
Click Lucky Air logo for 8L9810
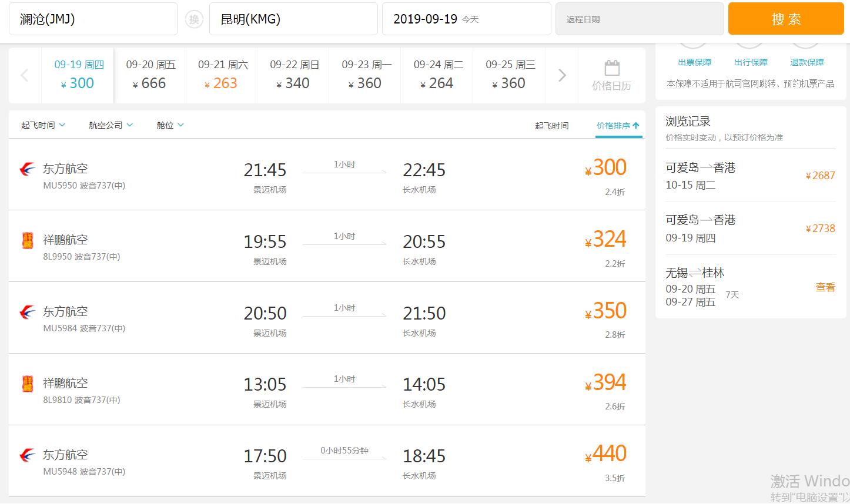point(28,384)
